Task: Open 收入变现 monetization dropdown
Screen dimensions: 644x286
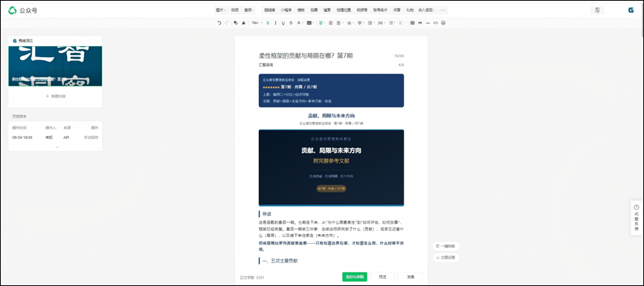Action: (427, 10)
